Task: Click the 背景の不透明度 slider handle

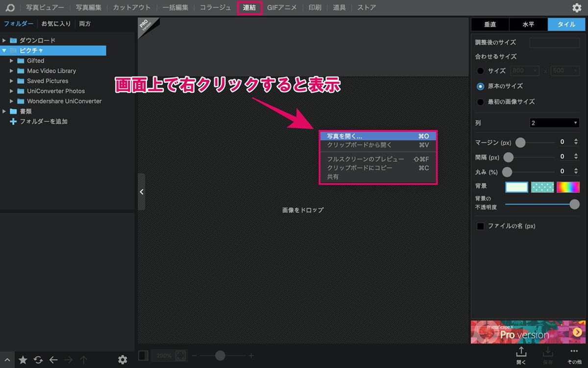Action: pos(575,204)
